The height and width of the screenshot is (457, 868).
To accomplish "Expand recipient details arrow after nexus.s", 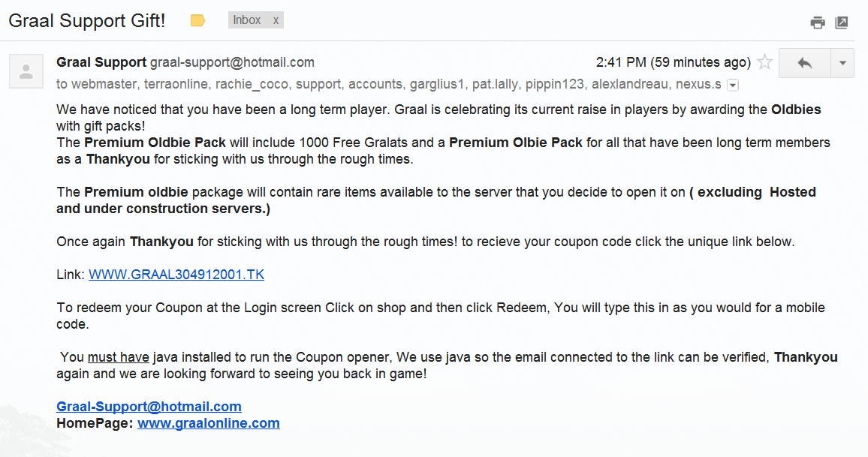I will click(733, 85).
